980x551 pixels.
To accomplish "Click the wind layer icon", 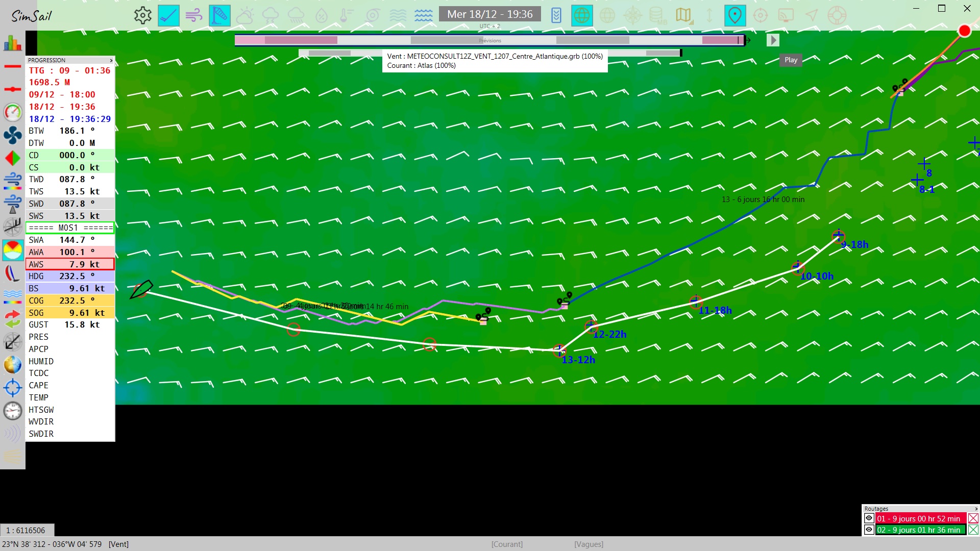I will pyautogui.click(x=194, y=15).
